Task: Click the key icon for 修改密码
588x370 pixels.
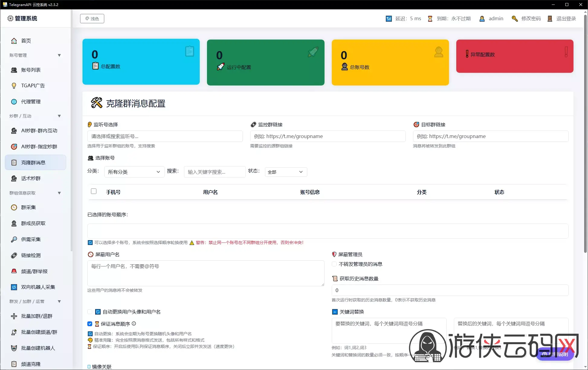Action: (515, 19)
